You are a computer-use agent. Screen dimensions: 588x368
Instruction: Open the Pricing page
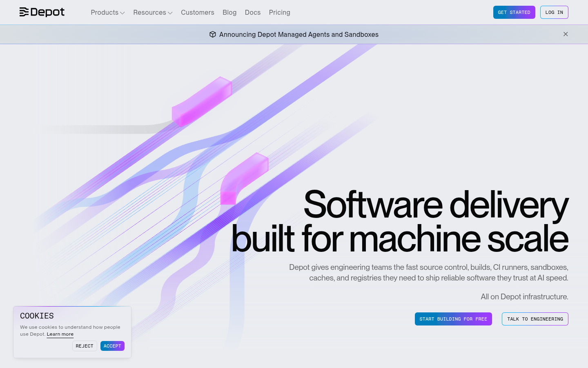coord(280,13)
